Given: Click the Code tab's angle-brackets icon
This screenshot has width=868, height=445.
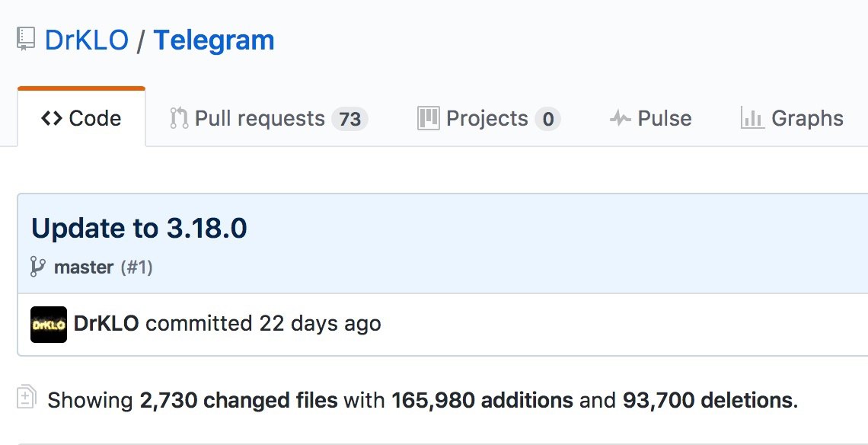Looking at the screenshot, I should 52,118.
